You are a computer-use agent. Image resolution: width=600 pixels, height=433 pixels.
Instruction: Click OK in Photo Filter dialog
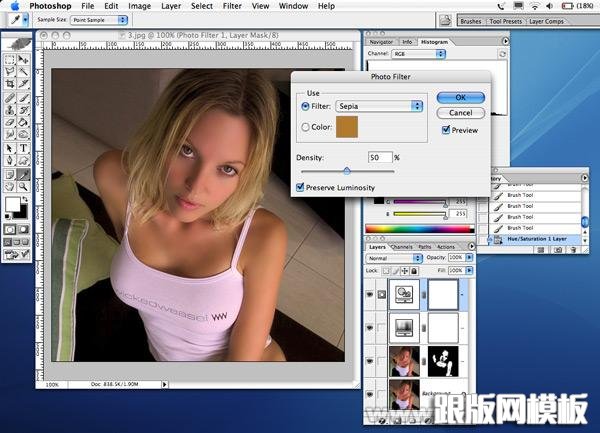pyautogui.click(x=461, y=98)
